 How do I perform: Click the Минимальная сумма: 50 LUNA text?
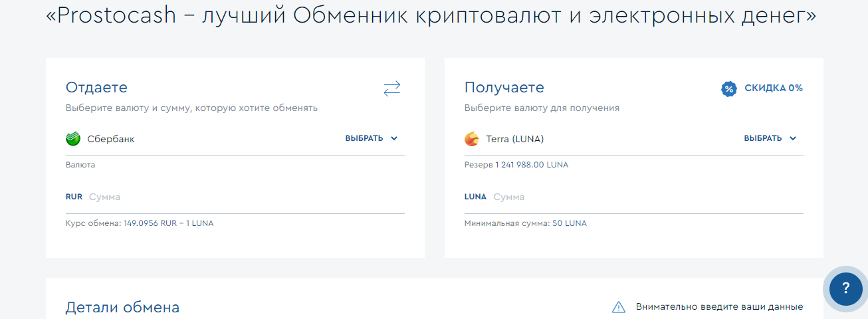tap(525, 223)
